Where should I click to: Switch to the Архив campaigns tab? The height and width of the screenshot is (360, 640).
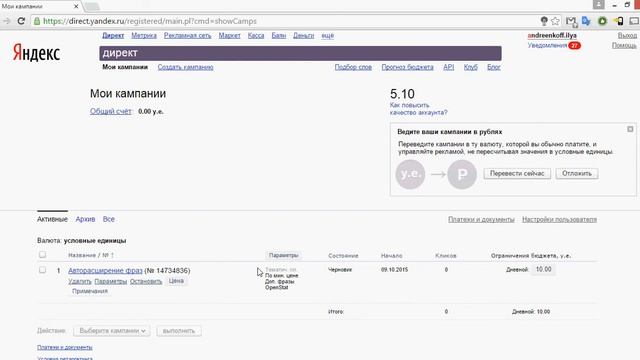point(85,219)
